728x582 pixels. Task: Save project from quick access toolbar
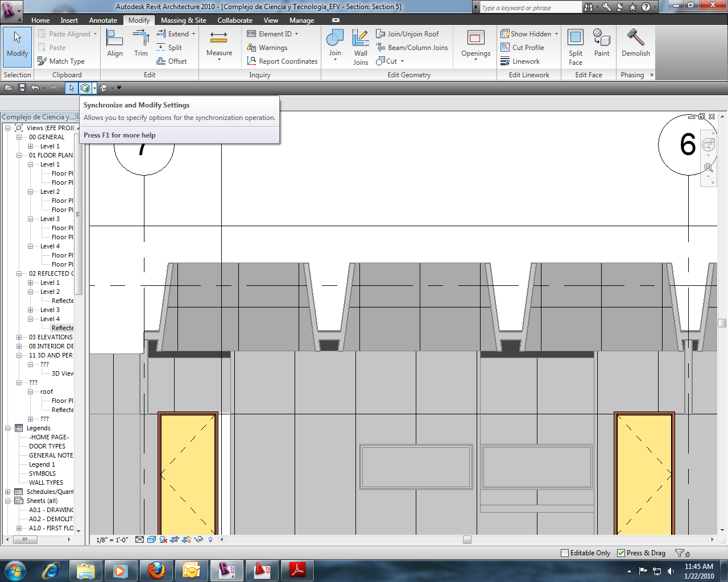[x=22, y=88]
